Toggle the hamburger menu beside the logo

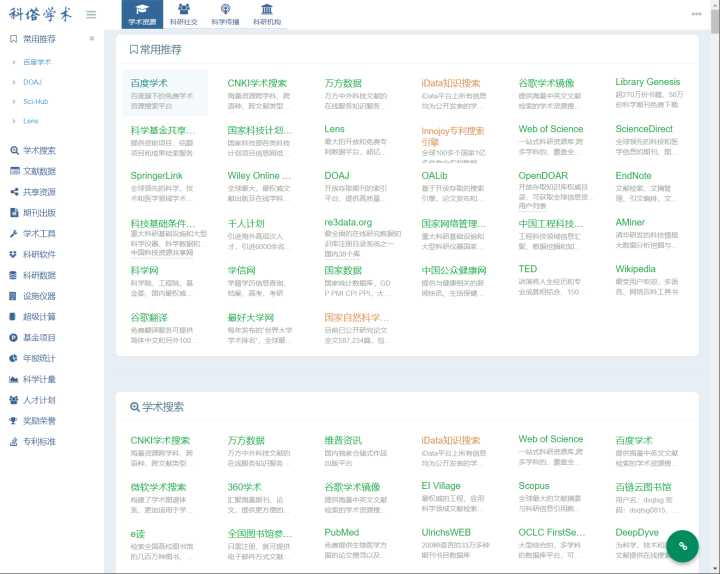[x=91, y=14]
